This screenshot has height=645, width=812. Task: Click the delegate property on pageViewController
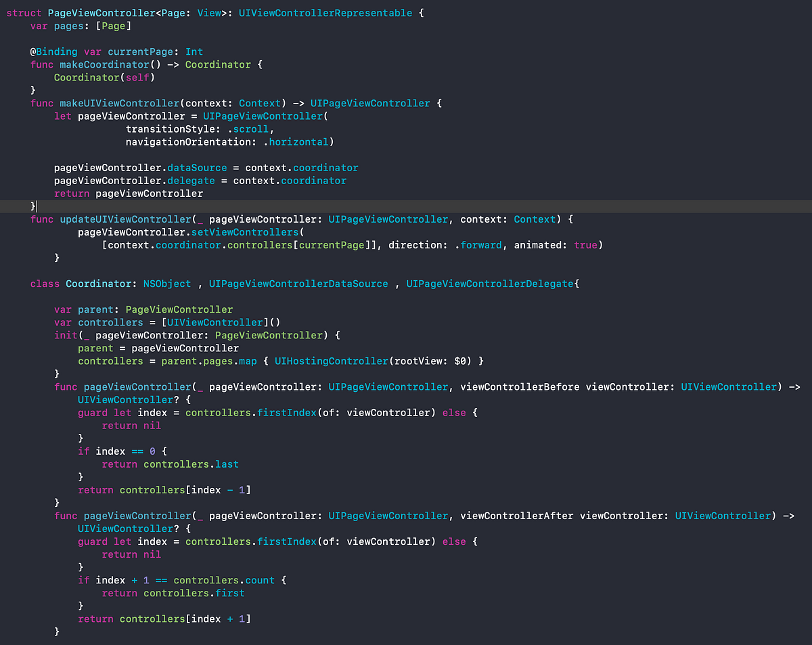pyautogui.click(x=190, y=180)
